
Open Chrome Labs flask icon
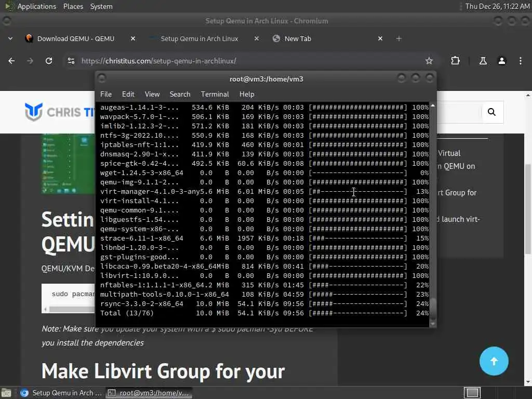pyautogui.click(x=483, y=61)
